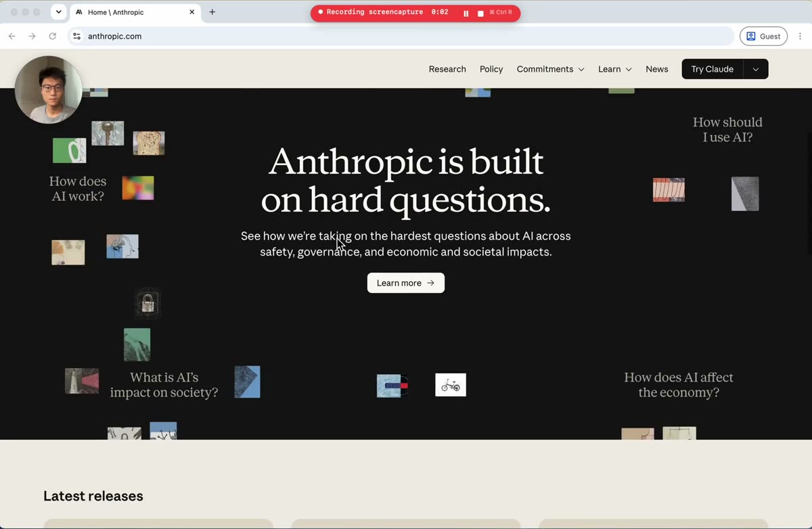Open the tab search dropdown
This screenshot has width=812, height=529.
pos(58,12)
